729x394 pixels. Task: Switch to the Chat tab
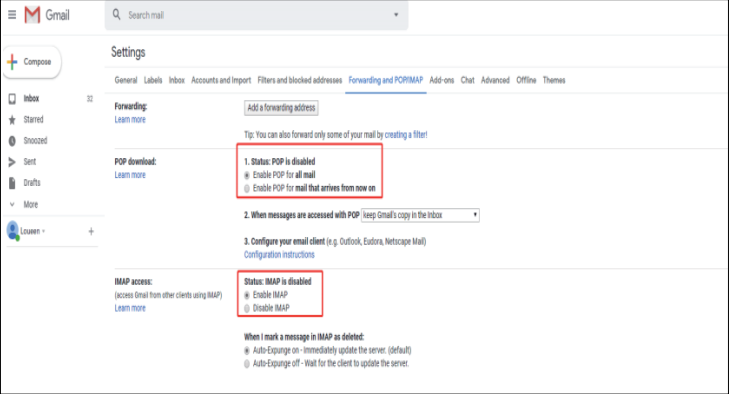pos(467,80)
